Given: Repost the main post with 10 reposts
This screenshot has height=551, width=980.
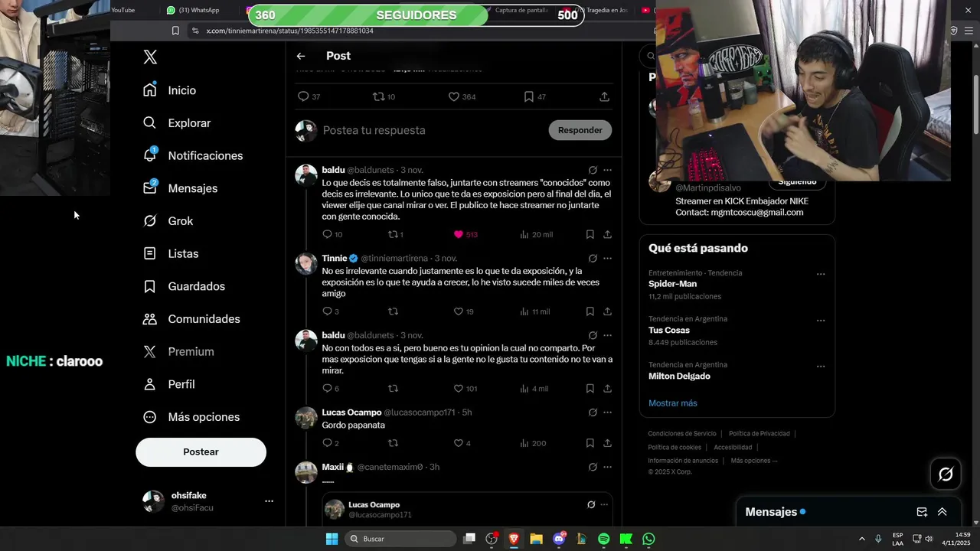Looking at the screenshot, I should tap(378, 96).
